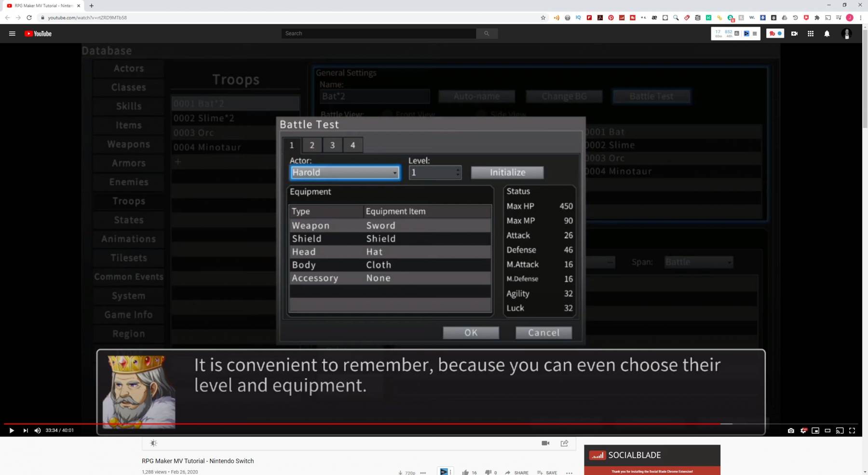Go to the YouTube home logo
This screenshot has width=868, height=475.
coord(38,33)
